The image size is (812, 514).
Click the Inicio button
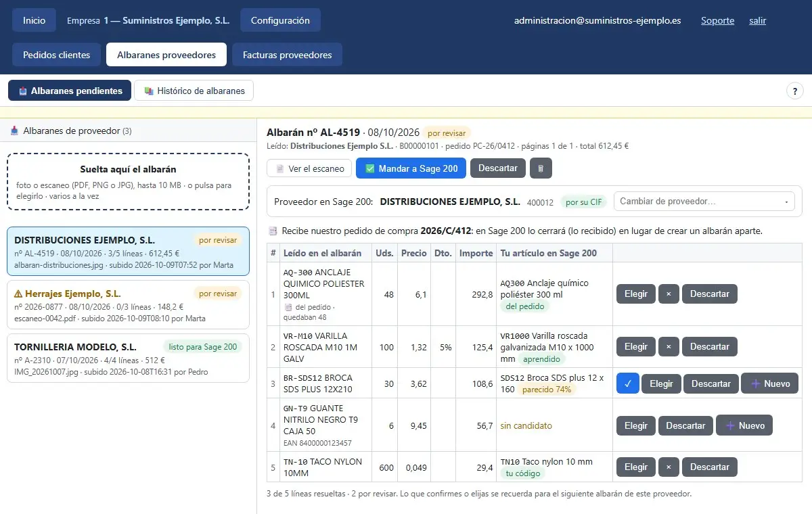pos(35,20)
